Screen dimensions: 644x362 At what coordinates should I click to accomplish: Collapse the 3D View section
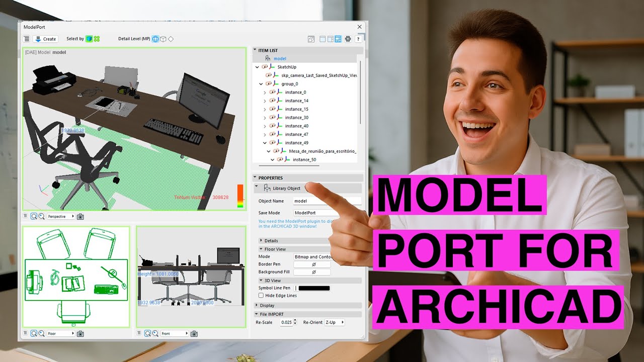coord(310,281)
